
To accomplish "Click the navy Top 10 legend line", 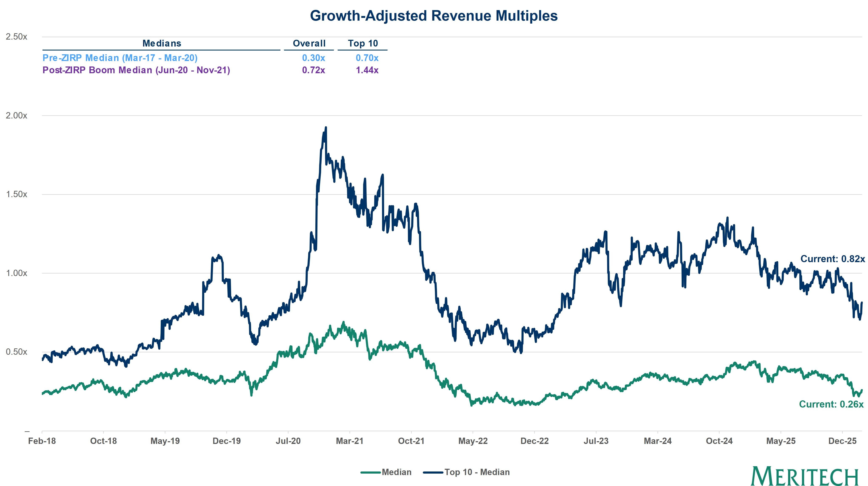I will tap(433, 472).
